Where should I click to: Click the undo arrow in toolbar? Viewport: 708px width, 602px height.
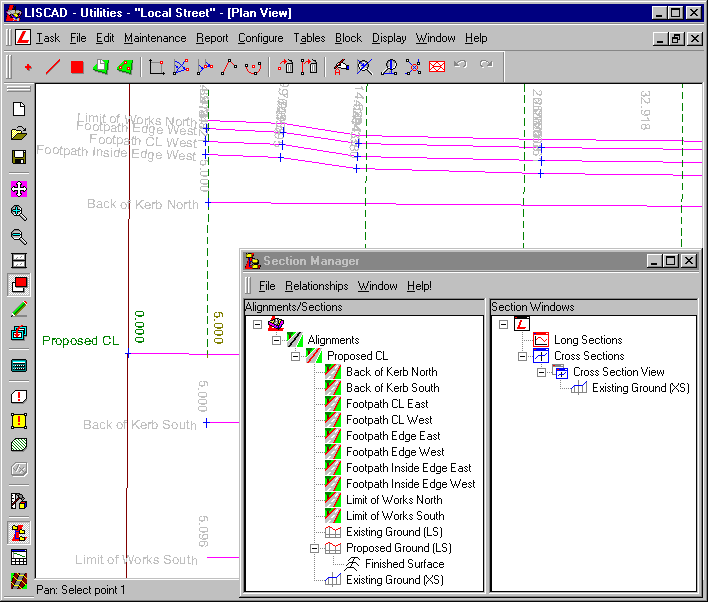460,65
